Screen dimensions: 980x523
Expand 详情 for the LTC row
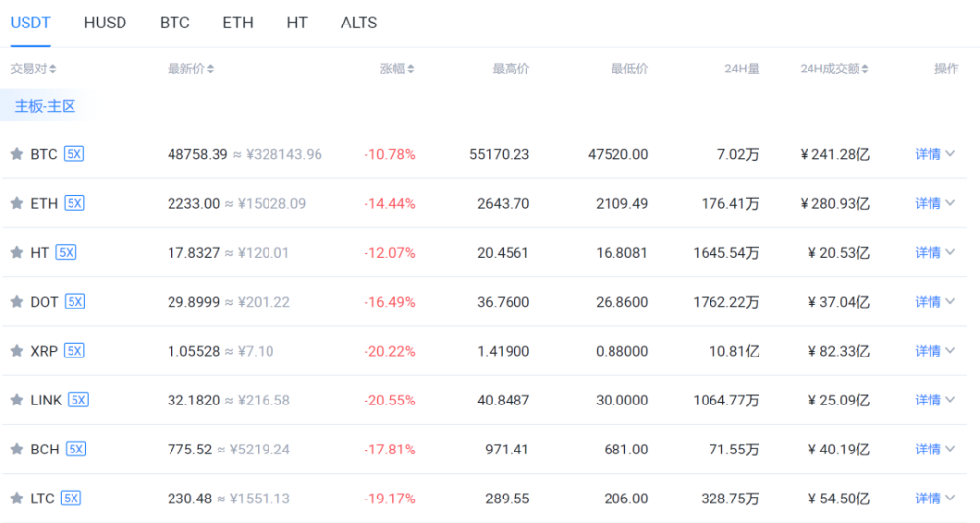pos(935,499)
